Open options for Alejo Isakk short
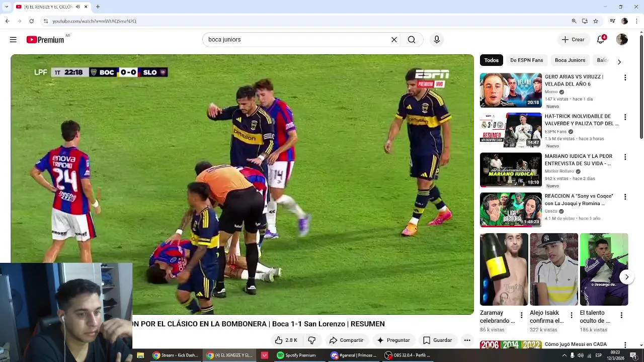644x362 pixels. click(571, 315)
